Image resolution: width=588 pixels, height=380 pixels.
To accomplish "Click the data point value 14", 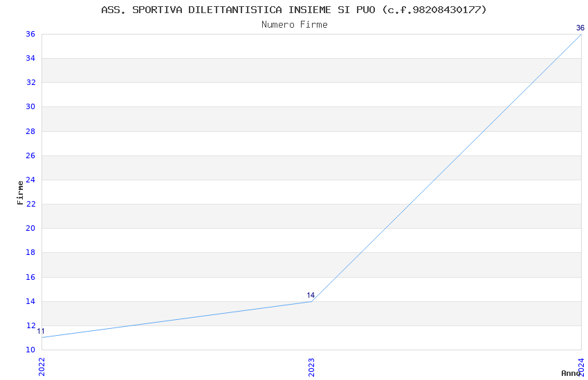I will point(311,295).
